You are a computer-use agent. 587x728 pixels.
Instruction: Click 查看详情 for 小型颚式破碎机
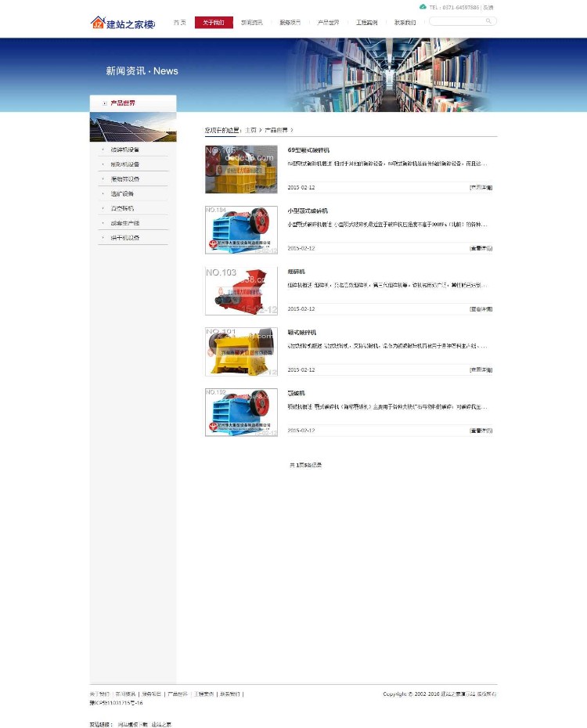481,248
